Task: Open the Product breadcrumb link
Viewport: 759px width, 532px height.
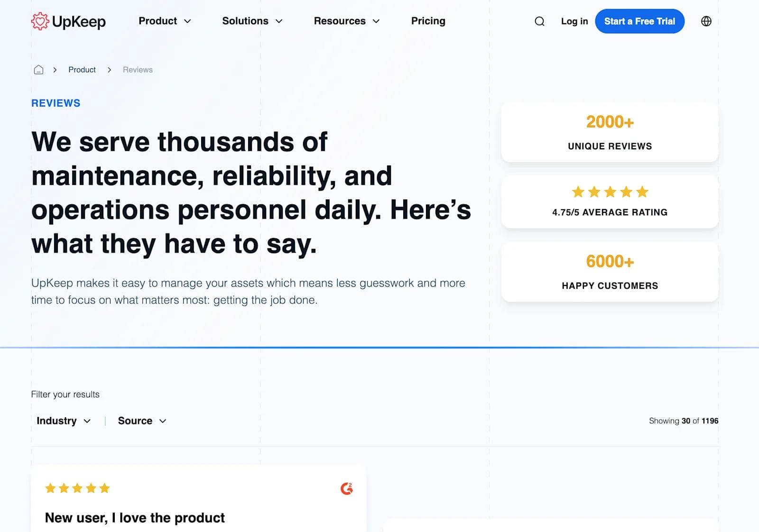Action: click(82, 69)
